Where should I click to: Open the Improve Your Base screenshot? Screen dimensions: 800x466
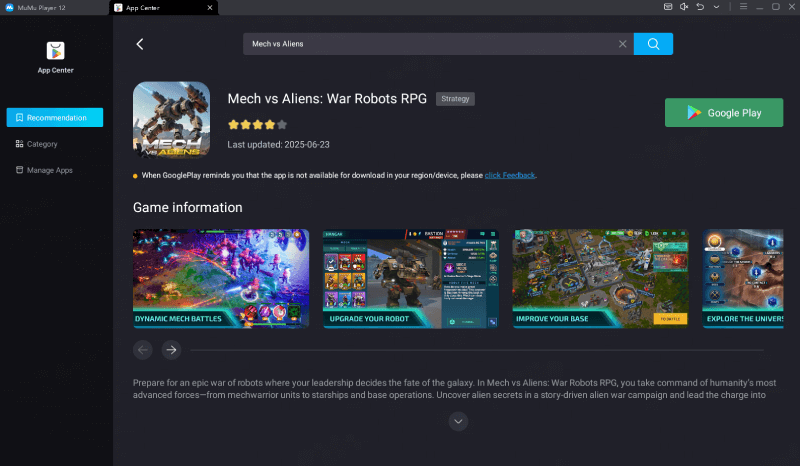click(x=601, y=279)
